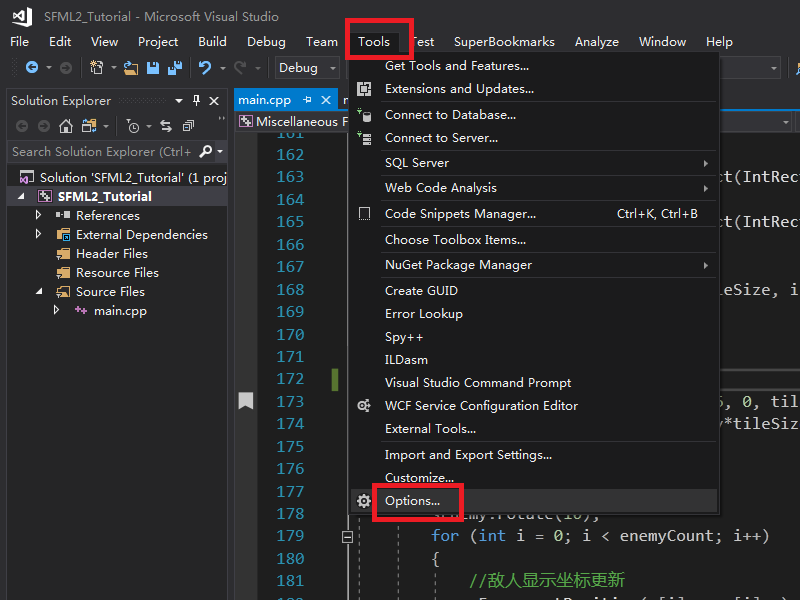The image size is (800, 600).
Task: Open the File menu
Action: (19, 41)
